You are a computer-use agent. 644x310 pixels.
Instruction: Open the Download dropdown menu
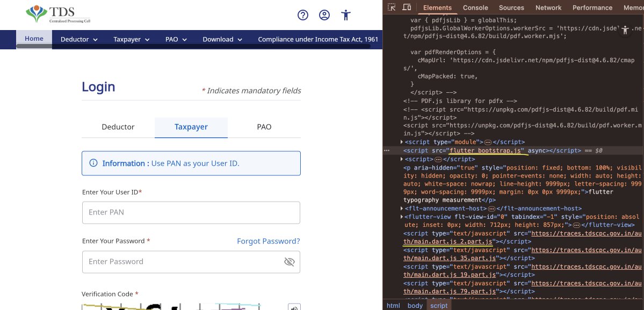(x=222, y=39)
